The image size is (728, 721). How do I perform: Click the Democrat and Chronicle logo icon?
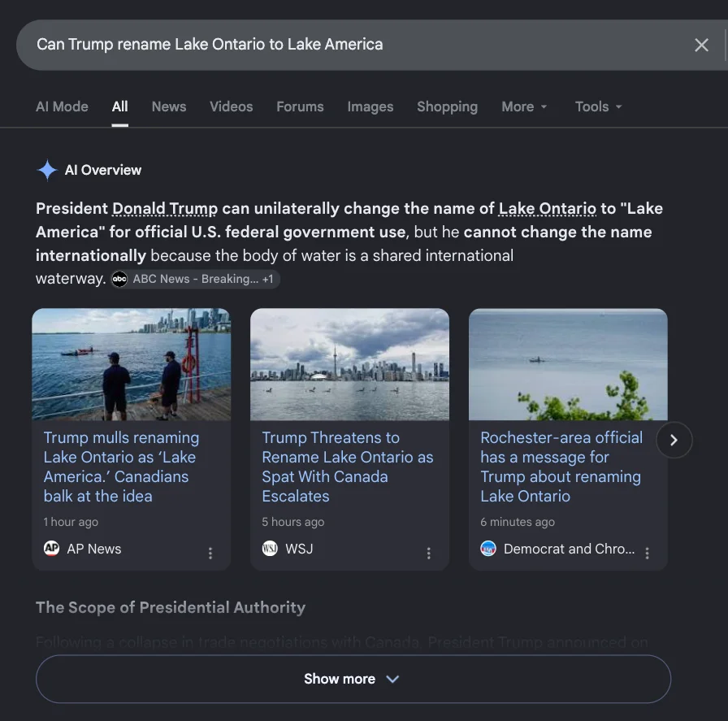pos(488,548)
